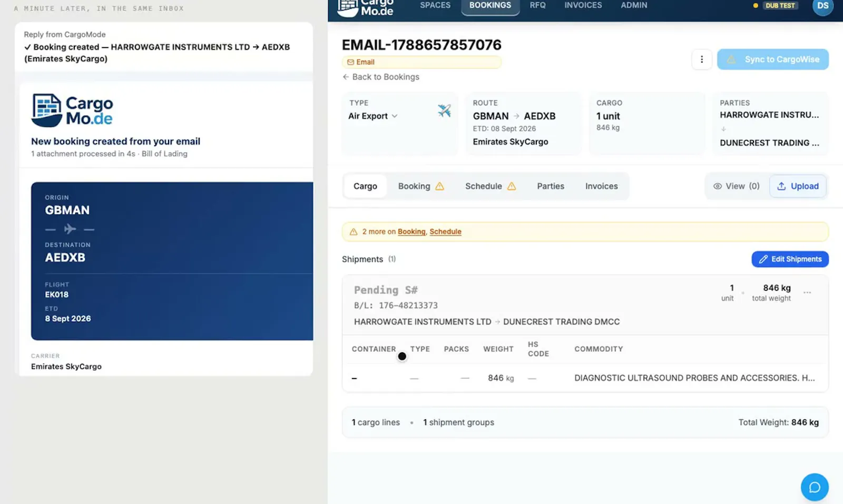Click the warning icon on Booking tab
Screen dimensions: 843x504
[440, 186]
